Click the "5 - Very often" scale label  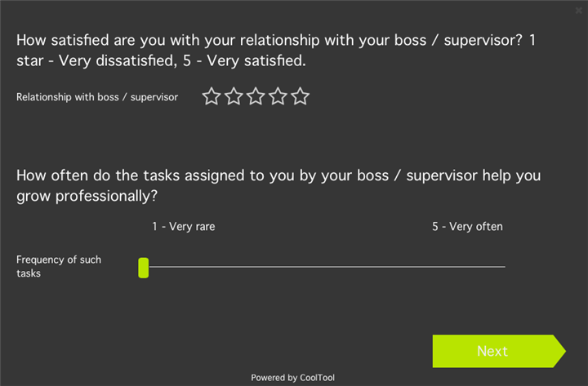coord(467,227)
